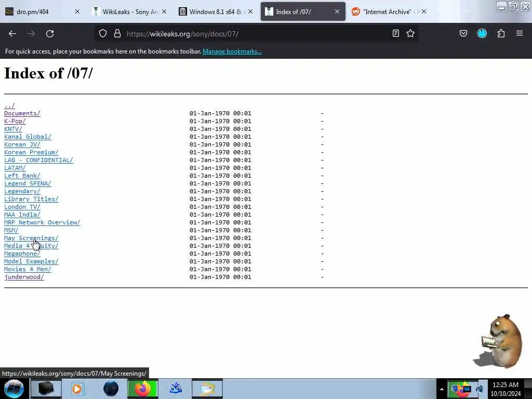Reload the current page

[50, 34]
